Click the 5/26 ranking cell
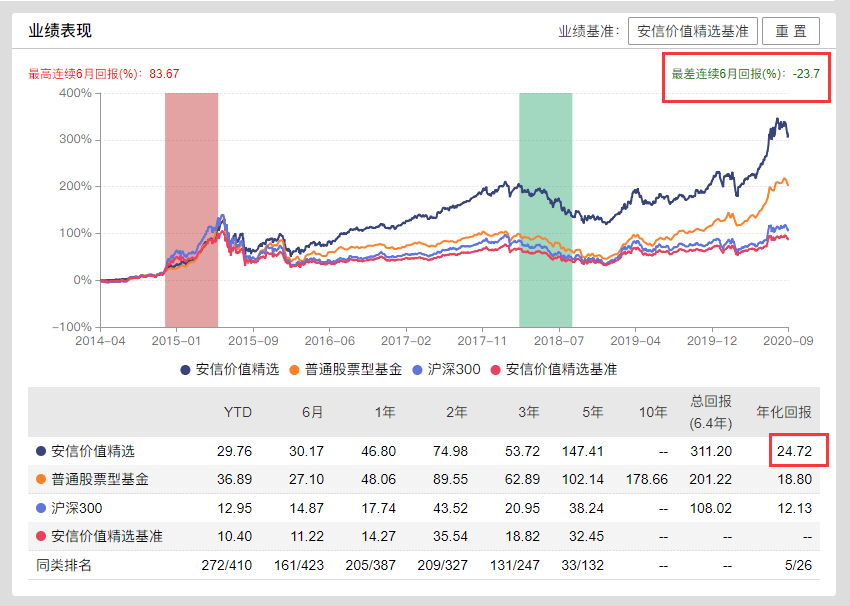 [x=798, y=565]
